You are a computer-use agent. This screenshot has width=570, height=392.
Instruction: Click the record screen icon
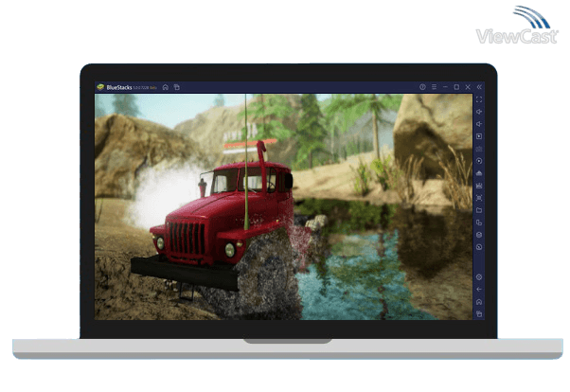point(479,186)
